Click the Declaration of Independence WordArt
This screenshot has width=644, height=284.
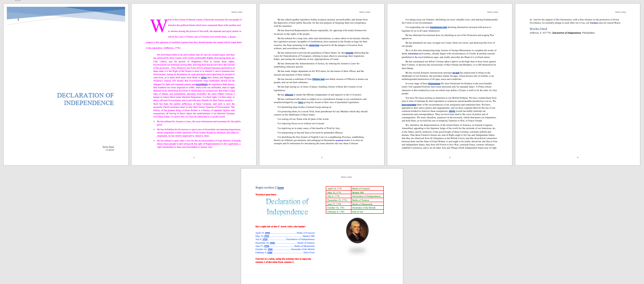point(287,207)
